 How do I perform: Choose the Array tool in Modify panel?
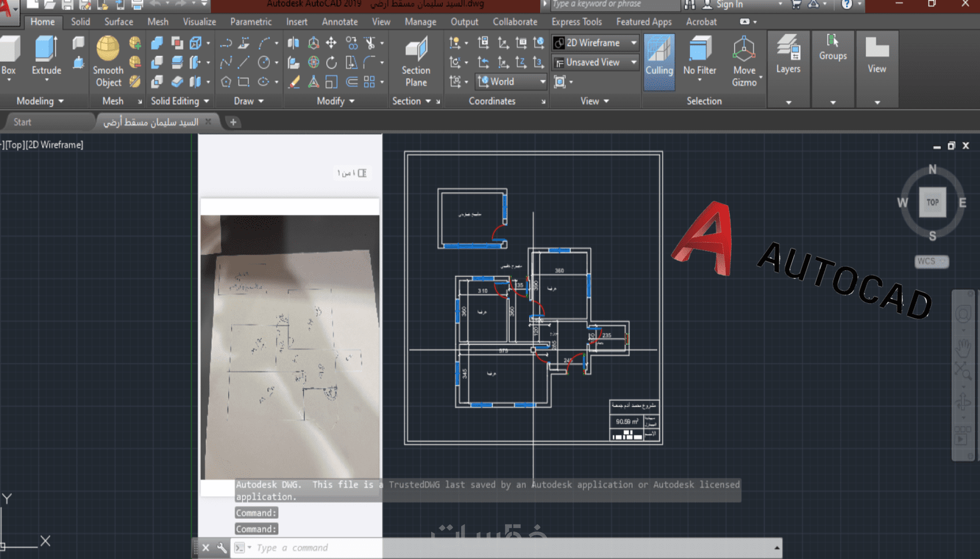(370, 82)
